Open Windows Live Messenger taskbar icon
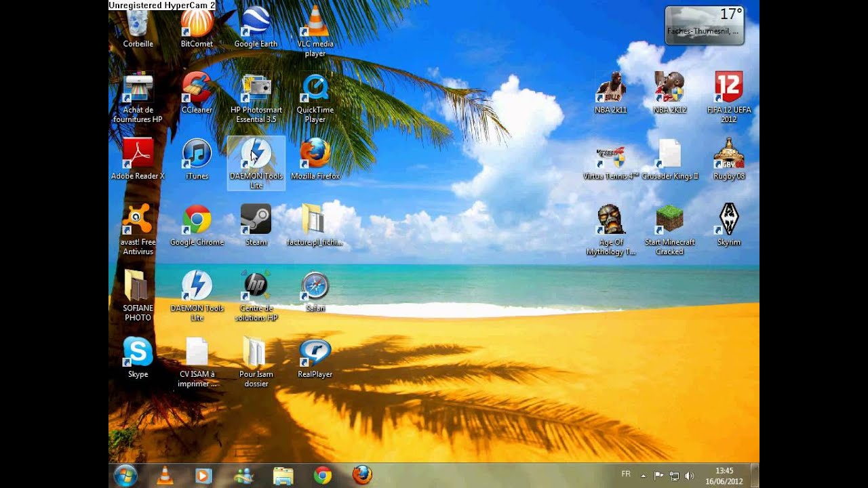 pyautogui.click(x=243, y=475)
